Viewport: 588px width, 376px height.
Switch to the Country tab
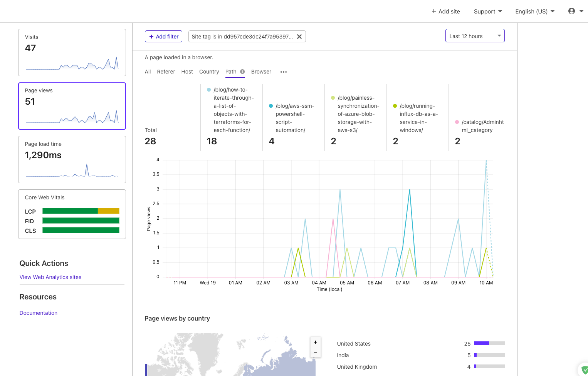209,72
